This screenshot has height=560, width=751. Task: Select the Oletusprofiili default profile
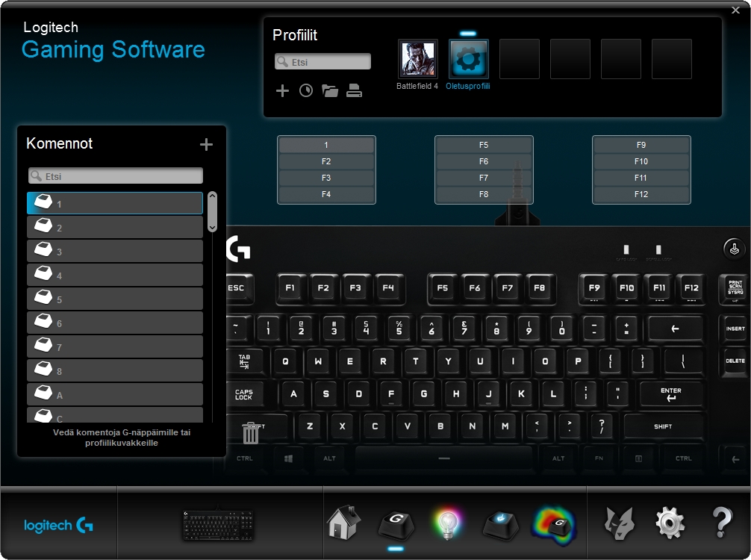point(468,59)
